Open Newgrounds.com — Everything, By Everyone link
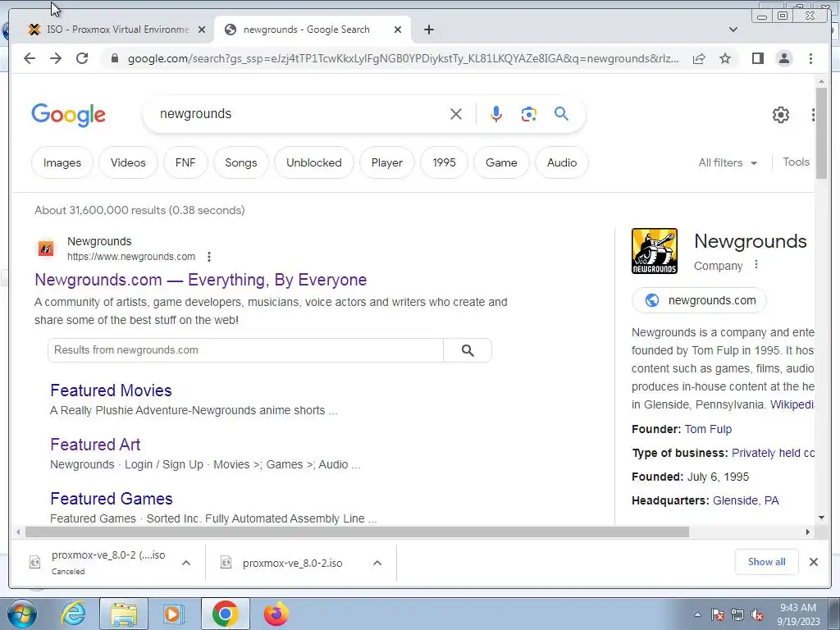 (x=200, y=281)
